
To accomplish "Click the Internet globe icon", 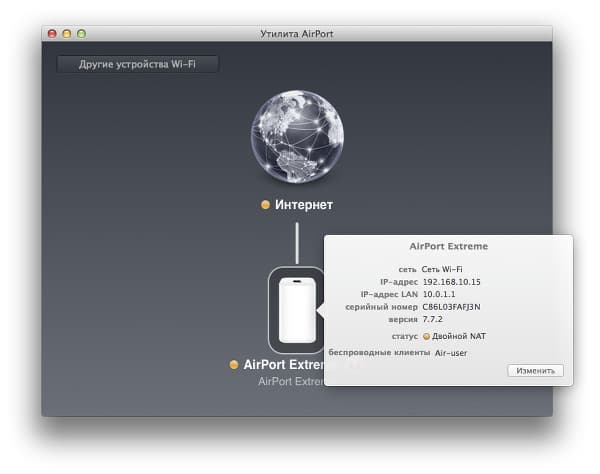I will 297,137.
